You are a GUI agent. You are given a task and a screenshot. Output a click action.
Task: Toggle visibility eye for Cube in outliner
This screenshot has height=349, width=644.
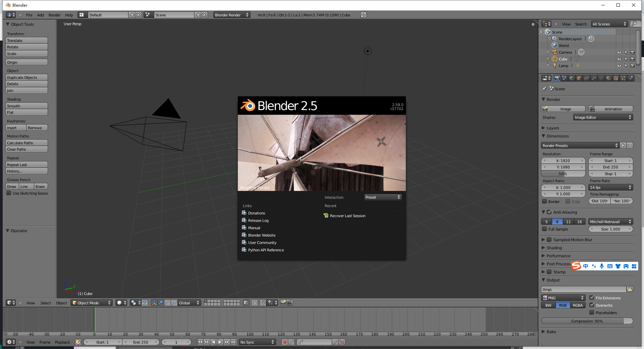point(619,59)
